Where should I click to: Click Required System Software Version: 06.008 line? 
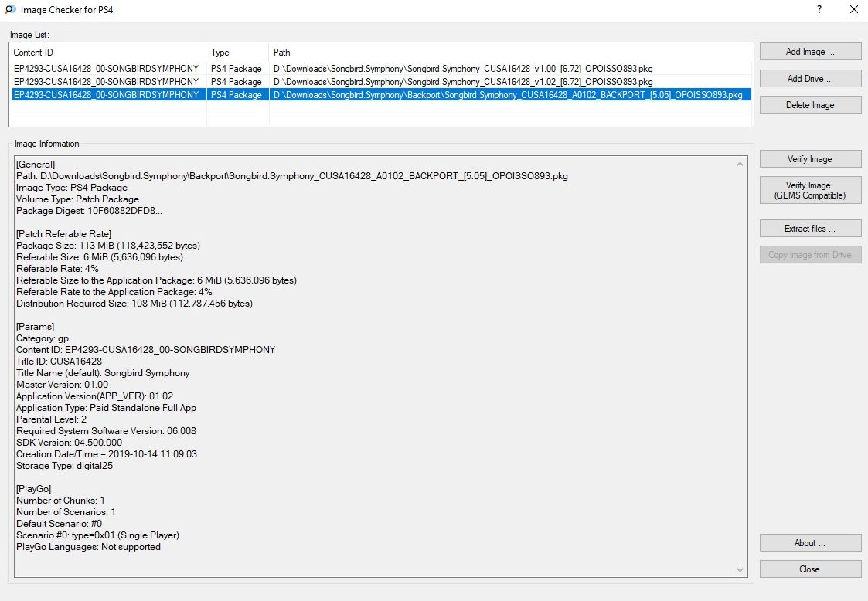pyautogui.click(x=106, y=432)
